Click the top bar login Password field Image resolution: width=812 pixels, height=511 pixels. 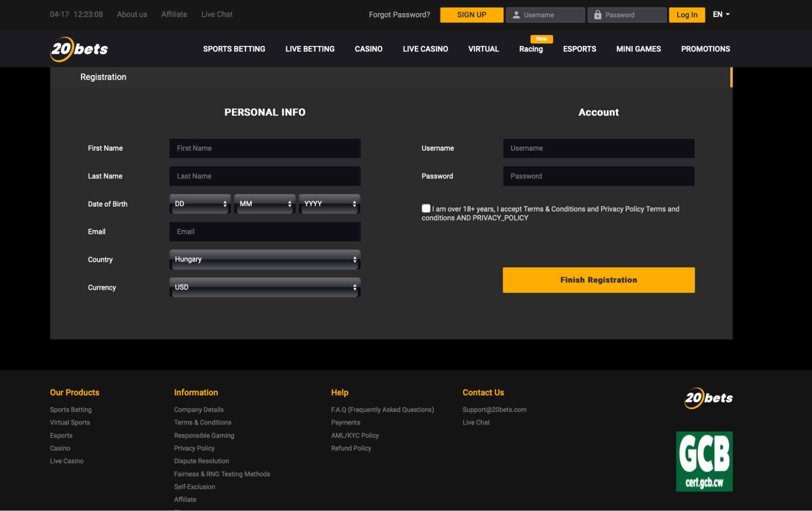[627, 15]
